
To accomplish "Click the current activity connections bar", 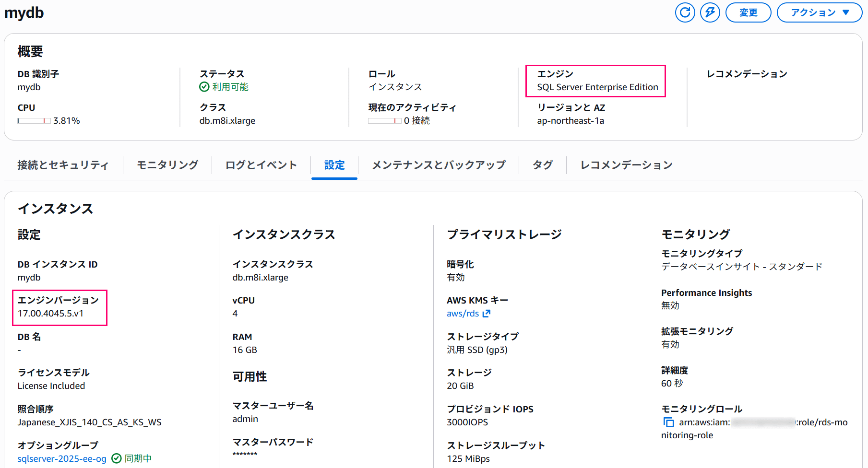I will (x=385, y=121).
